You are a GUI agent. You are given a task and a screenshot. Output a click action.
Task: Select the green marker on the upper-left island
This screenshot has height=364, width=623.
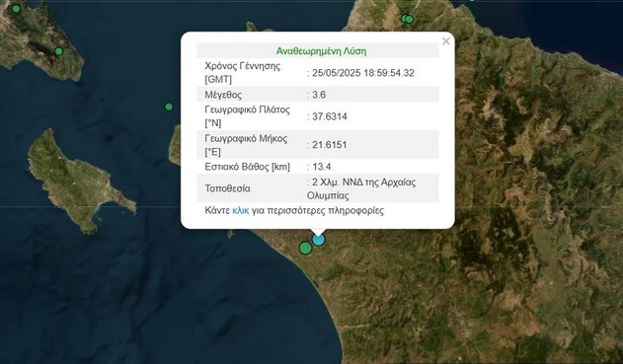click(59, 51)
